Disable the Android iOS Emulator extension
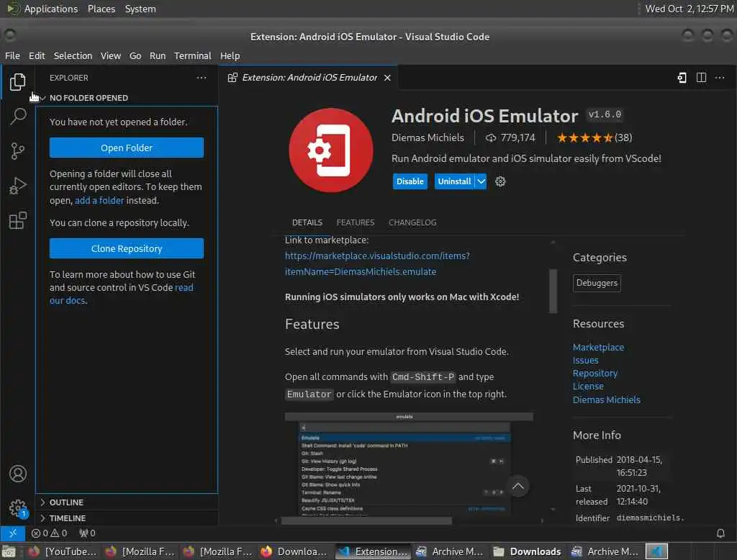Viewport: 737px width, 560px height. [410, 181]
